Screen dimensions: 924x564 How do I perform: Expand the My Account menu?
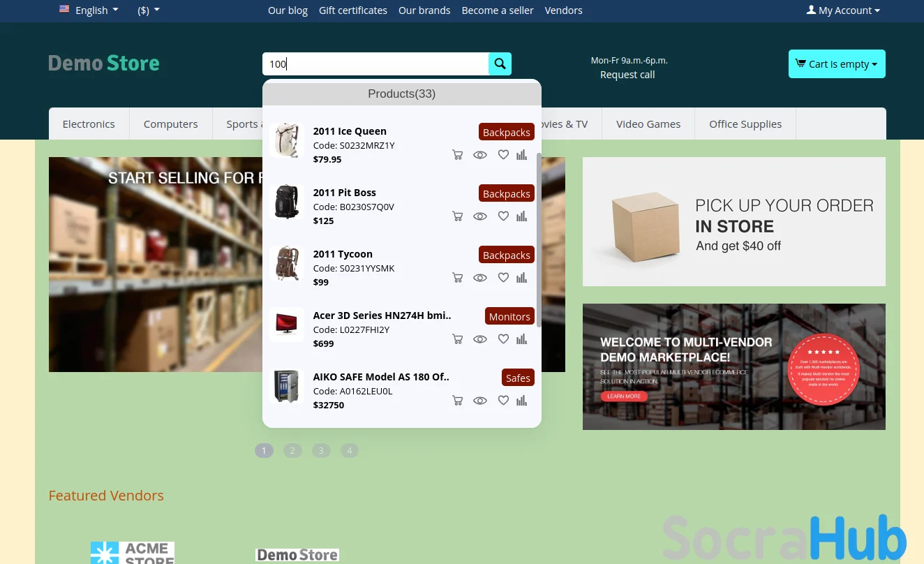click(x=843, y=10)
